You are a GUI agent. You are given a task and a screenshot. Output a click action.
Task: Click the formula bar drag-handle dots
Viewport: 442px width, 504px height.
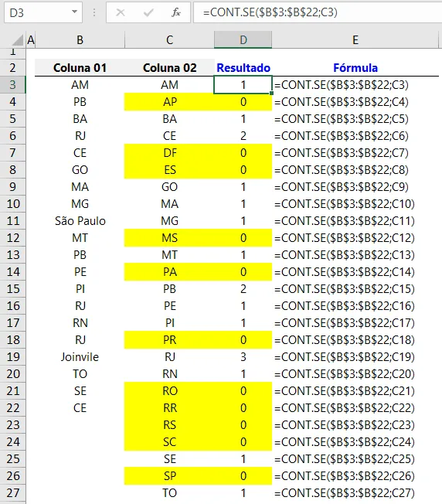tap(94, 12)
